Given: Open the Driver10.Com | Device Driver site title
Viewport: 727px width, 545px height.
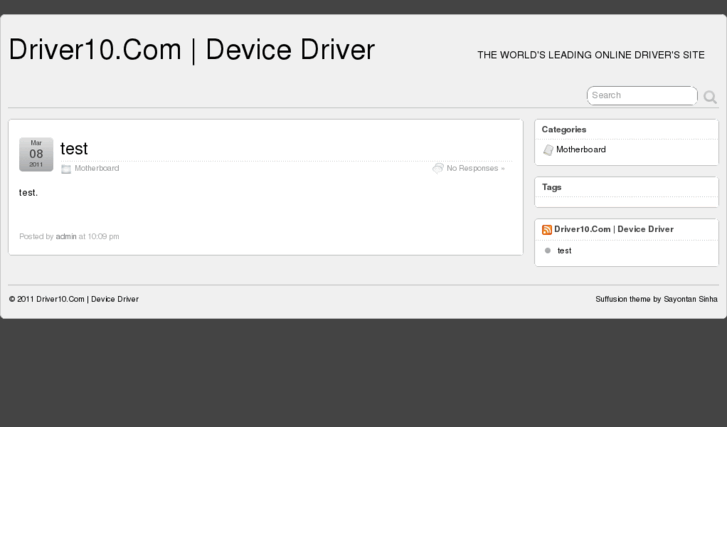Looking at the screenshot, I should pos(191,50).
